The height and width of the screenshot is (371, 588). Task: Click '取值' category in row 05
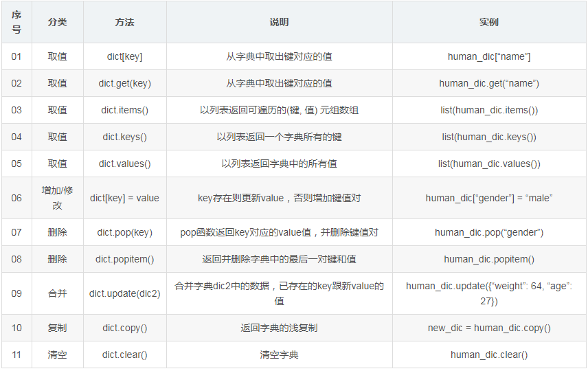click(x=58, y=164)
